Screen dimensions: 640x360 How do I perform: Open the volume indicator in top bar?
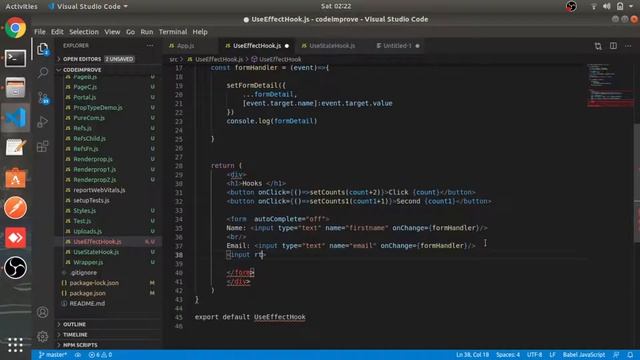(607, 6)
